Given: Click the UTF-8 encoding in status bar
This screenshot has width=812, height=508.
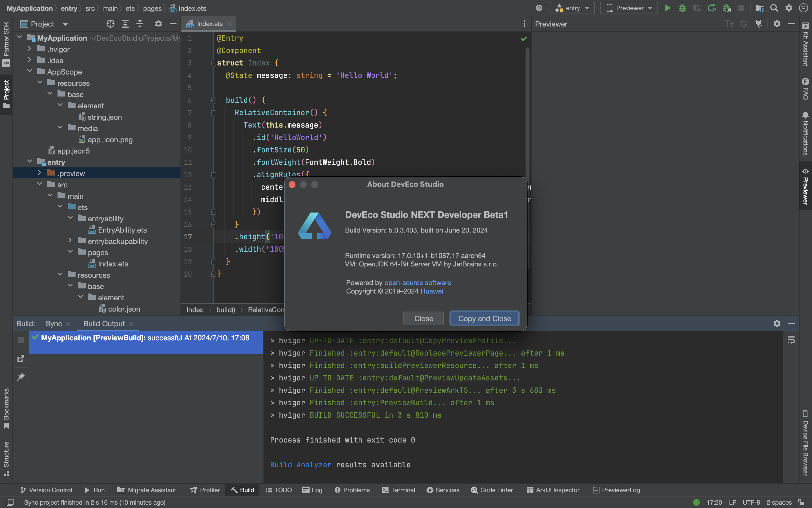Looking at the screenshot, I should point(751,502).
